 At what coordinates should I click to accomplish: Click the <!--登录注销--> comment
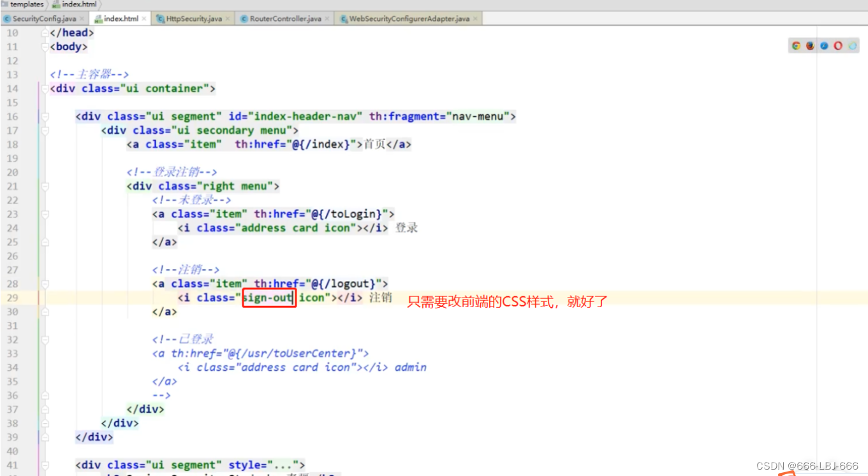(x=173, y=172)
